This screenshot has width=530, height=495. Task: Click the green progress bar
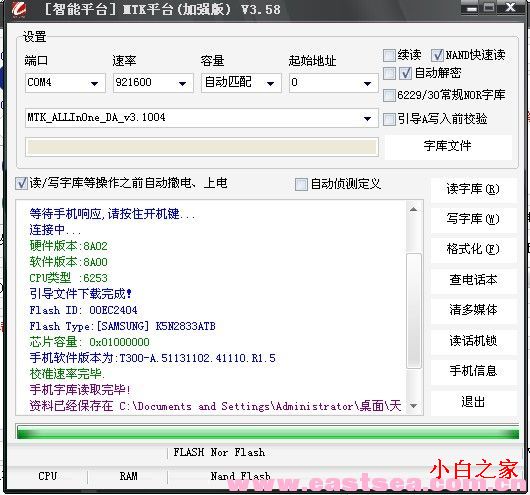268,433
